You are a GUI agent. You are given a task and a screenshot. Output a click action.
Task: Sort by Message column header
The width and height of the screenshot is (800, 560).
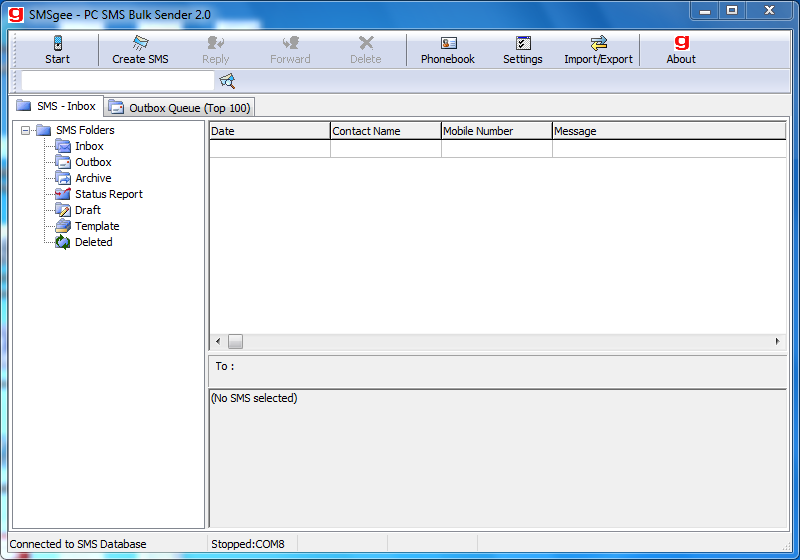click(x=669, y=131)
